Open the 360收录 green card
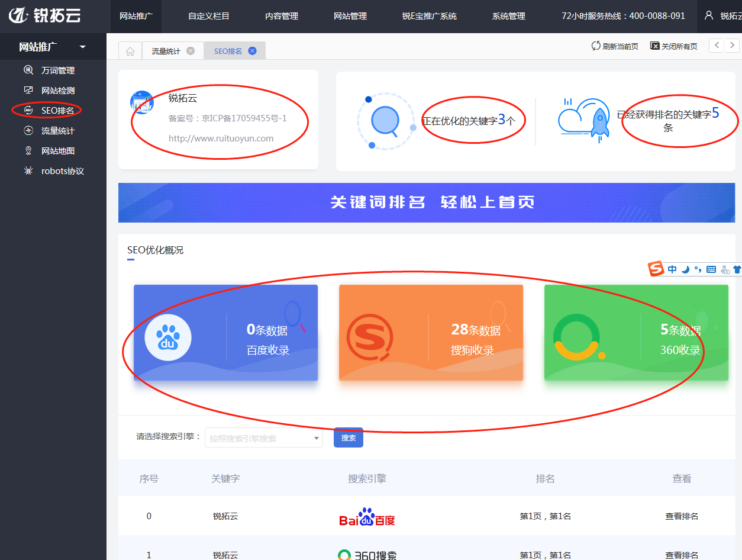Viewport: 742px width, 560px height. (x=636, y=333)
